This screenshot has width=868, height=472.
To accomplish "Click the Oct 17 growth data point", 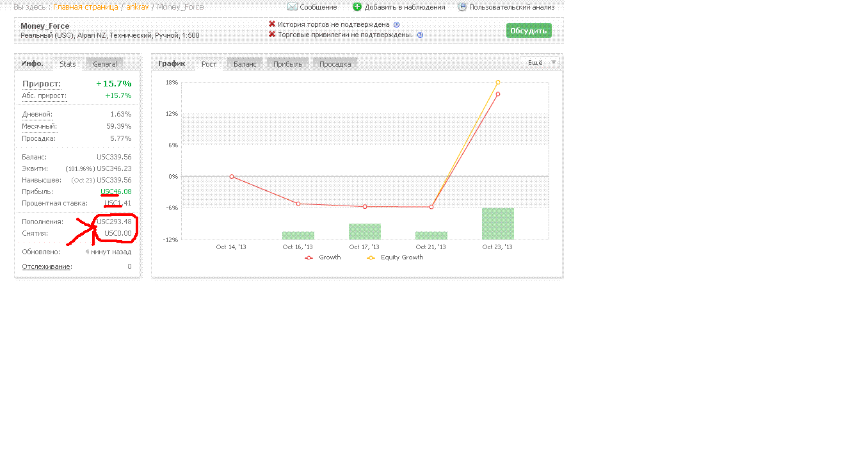I will click(x=365, y=206).
